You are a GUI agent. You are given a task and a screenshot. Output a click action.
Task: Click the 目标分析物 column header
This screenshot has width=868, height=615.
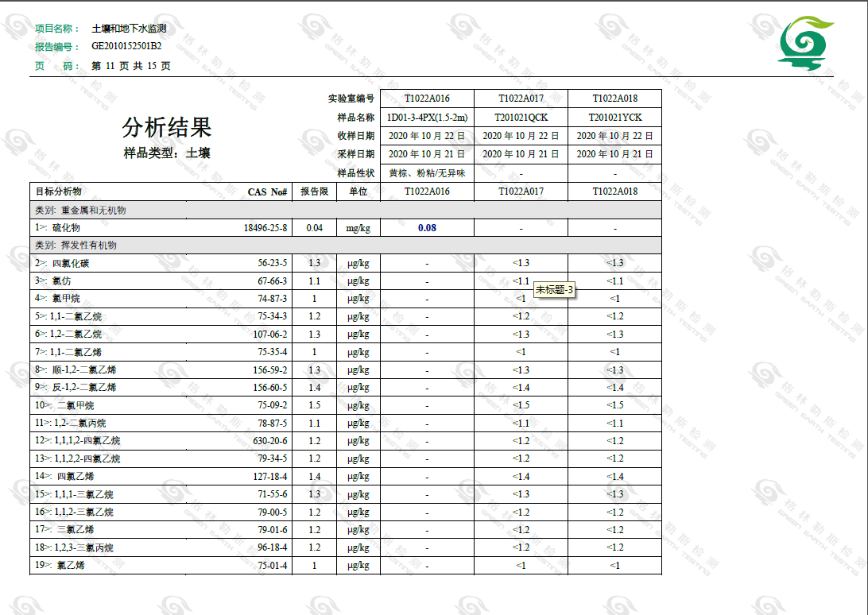[x=59, y=191]
